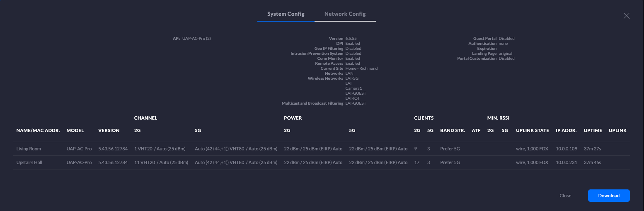This screenshot has height=211, width=644.
Task: Click the UPLINK STATE column header
Action: [x=532, y=130]
